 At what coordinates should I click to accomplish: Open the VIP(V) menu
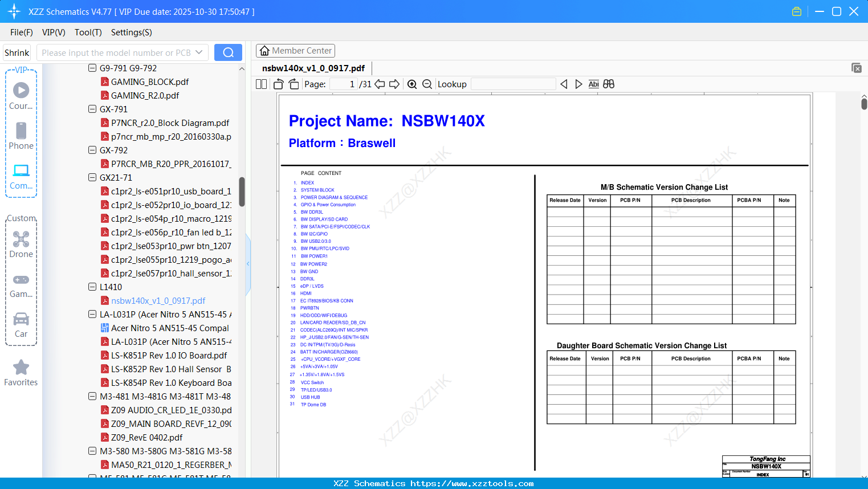(54, 32)
